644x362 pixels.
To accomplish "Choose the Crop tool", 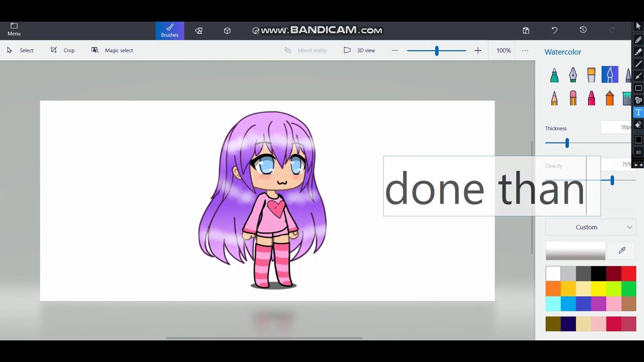I will pyautogui.click(x=62, y=50).
